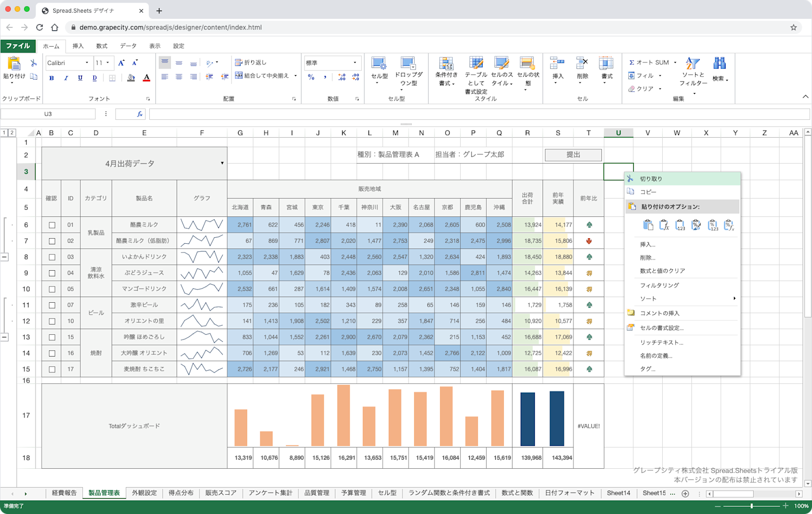The width and height of the screenshot is (812, 514).
Task: Click the cell borders icon
Action: point(112,78)
